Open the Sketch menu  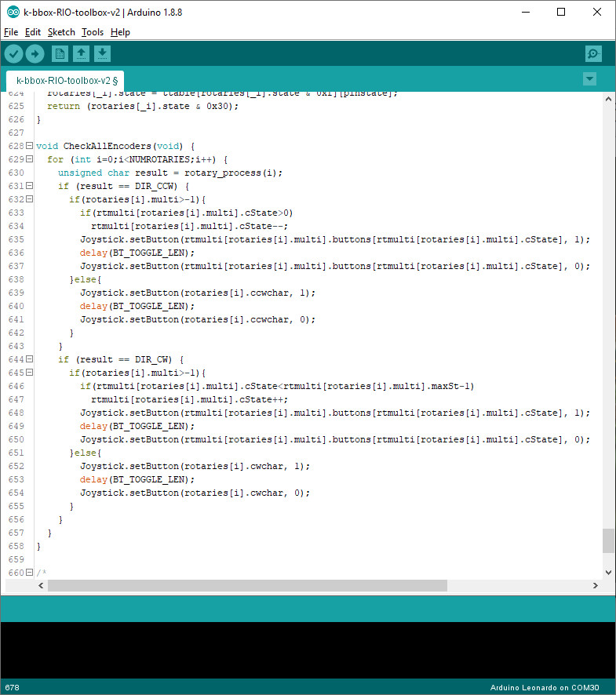click(x=61, y=32)
